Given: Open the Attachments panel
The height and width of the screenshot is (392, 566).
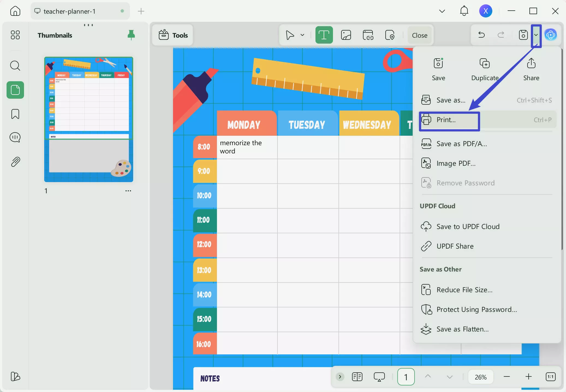Looking at the screenshot, I should click(15, 161).
